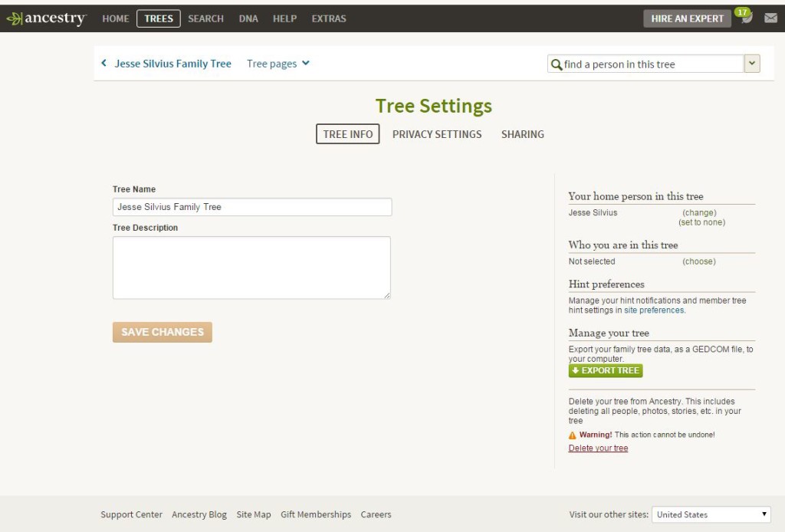Open the notifications leaf icon showing 17
Viewport: 785px width, 532px height.
coord(744,16)
